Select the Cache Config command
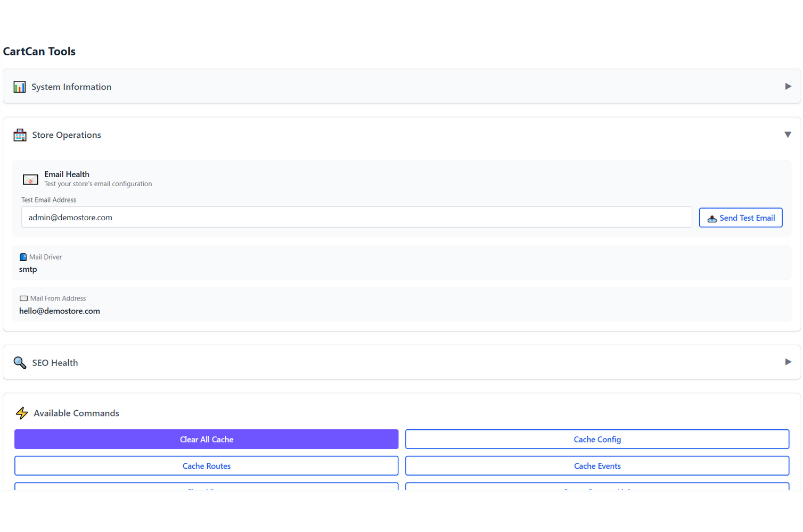 (597, 439)
